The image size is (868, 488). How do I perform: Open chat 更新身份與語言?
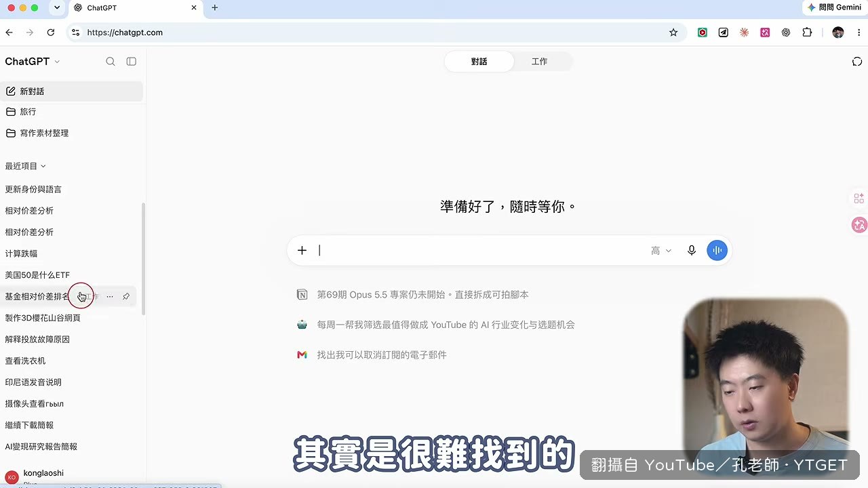[33, 189]
